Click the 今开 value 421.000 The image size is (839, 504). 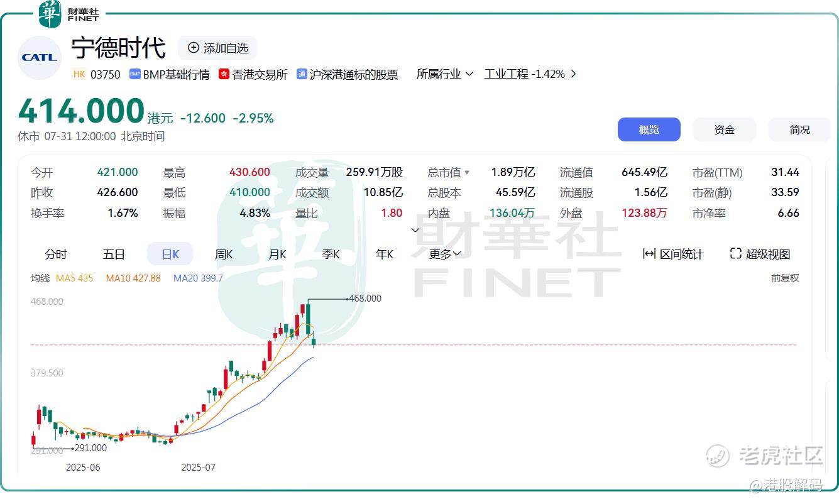(x=118, y=172)
